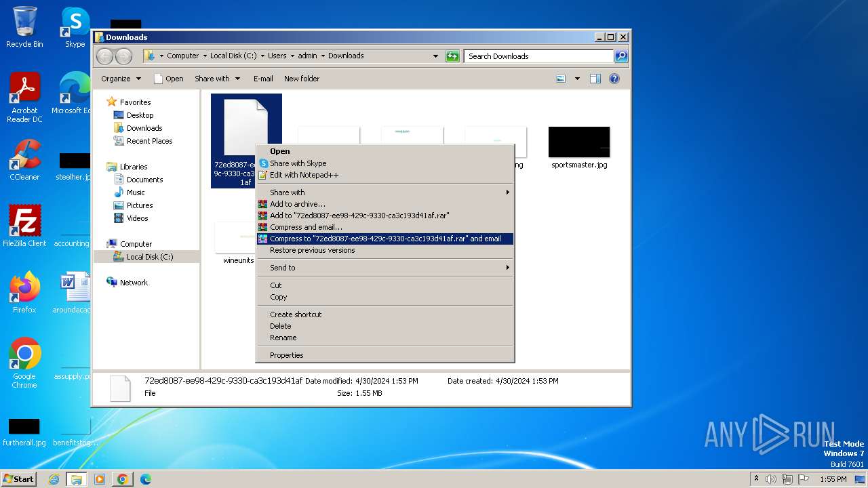This screenshot has width=868, height=488.
Task: Choose Delete from the context menu
Action: (x=384, y=326)
